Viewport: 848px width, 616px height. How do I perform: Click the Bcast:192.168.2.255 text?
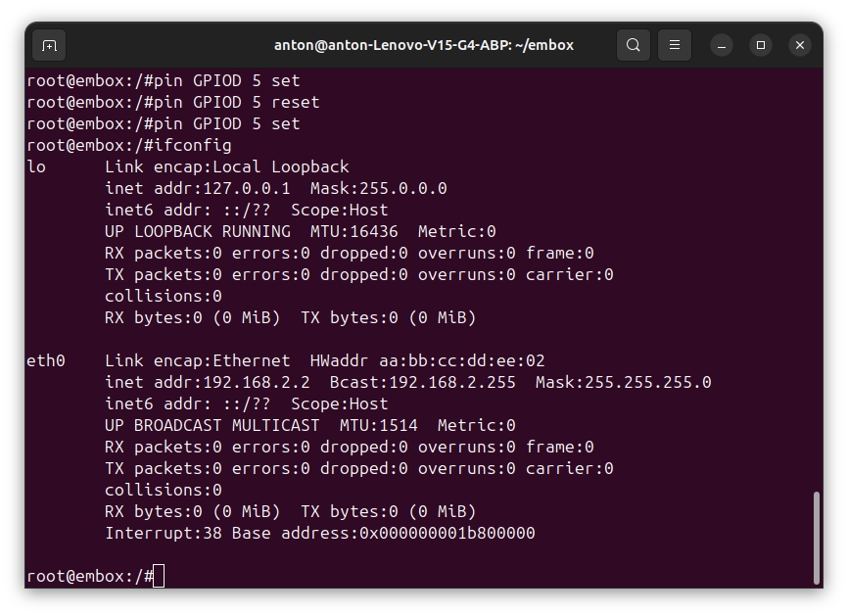click(422, 382)
